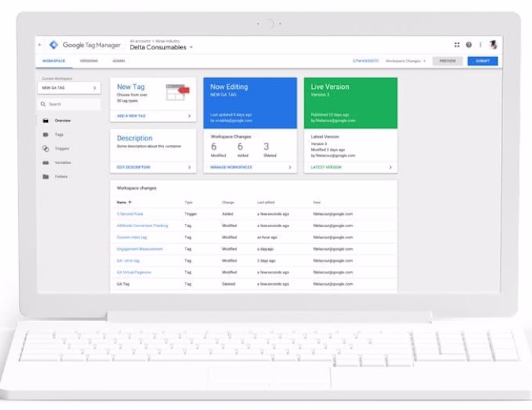Click the chevron beside ADD A NEW TAG
The width and height of the screenshot is (532, 410).
189,116
